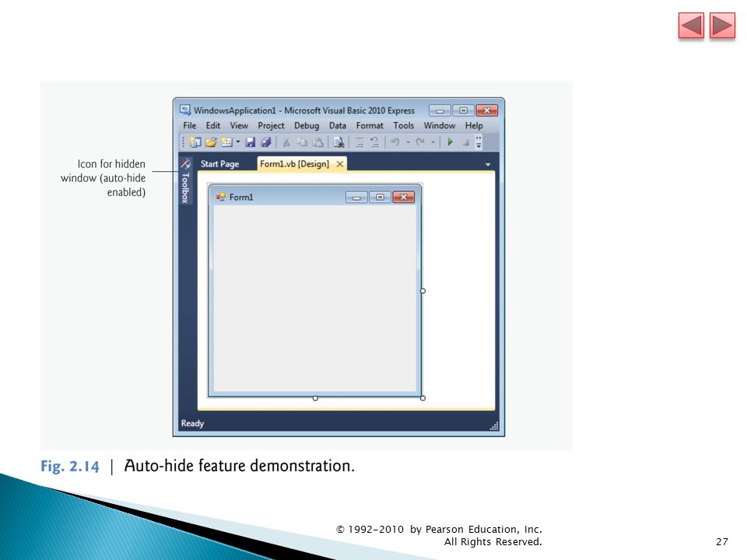The image size is (747, 560).
Task: Click the Form1 design surface body
Action: click(x=315, y=298)
